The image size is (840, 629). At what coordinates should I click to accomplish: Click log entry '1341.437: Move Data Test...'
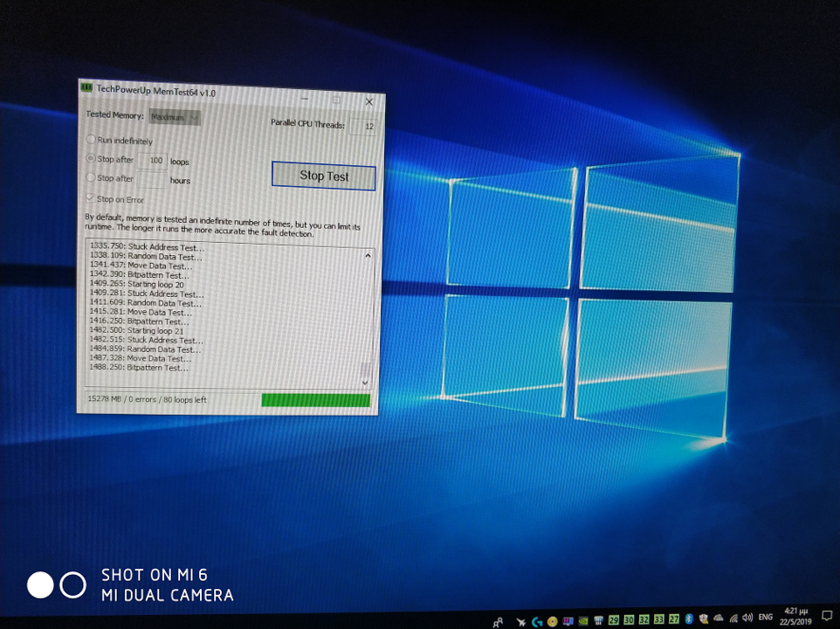[141, 266]
